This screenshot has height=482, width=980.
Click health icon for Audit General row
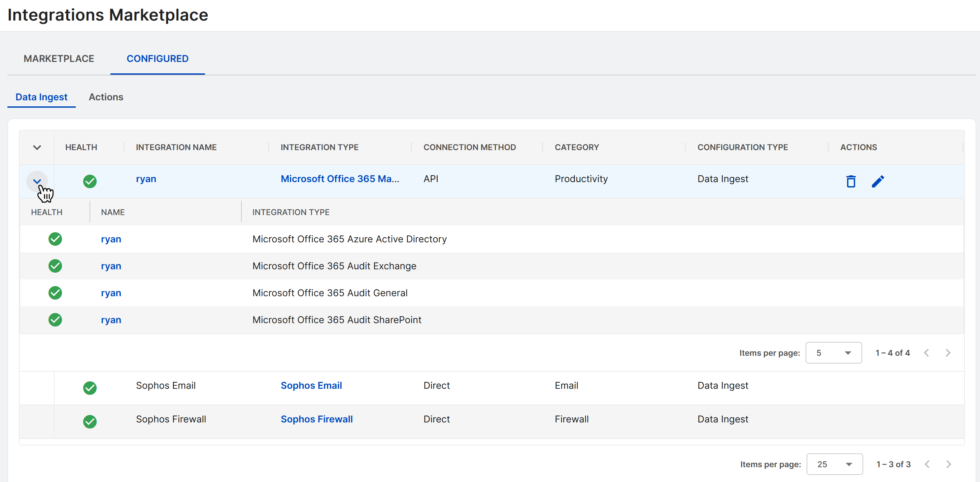[55, 293]
